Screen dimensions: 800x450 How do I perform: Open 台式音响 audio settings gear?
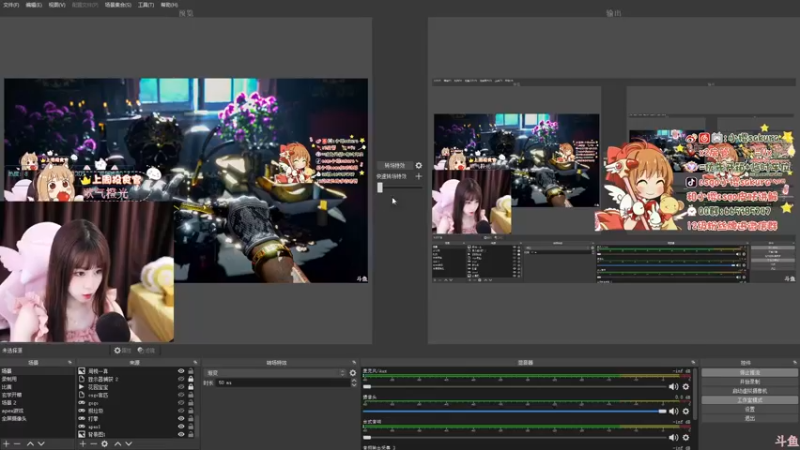coord(686,437)
